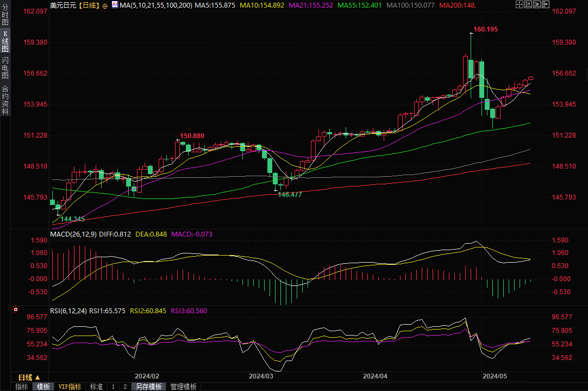Click the 另存模板 button
Viewport: 588px width, 391px height.
(149, 387)
